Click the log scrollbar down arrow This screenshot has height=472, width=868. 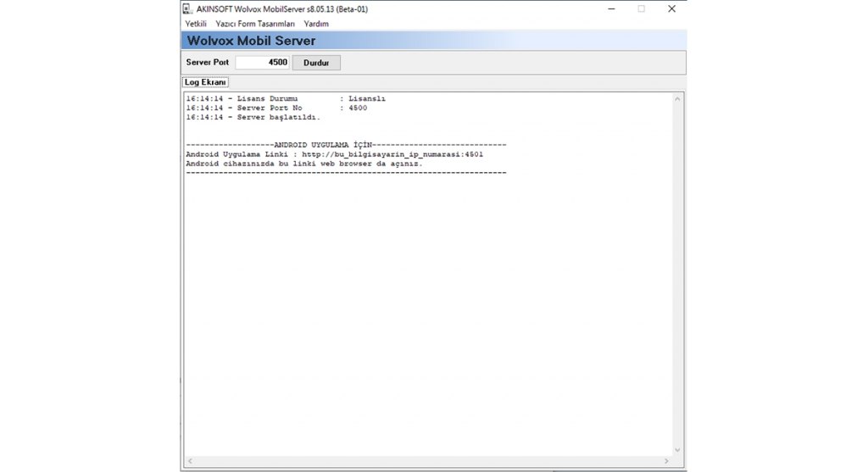[x=677, y=450]
